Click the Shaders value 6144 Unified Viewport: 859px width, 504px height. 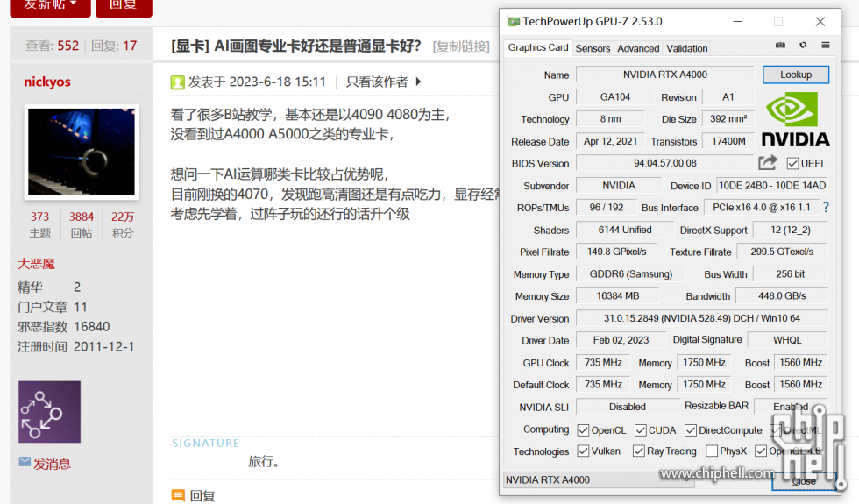pos(625,230)
